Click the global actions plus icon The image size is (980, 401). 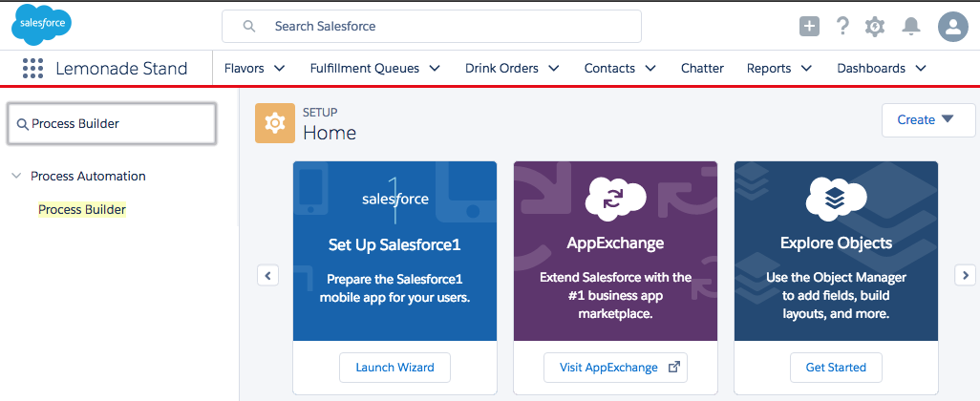pyautogui.click(x=809, y=27)
